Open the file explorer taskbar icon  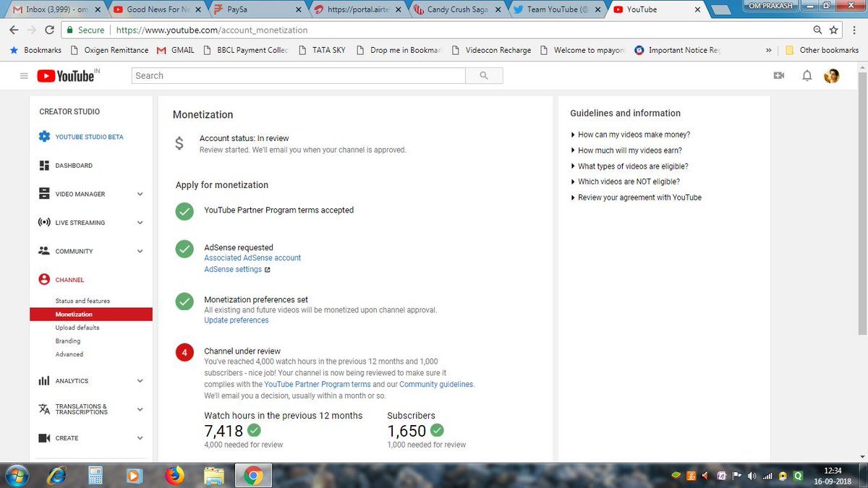[x=213, y=475]
